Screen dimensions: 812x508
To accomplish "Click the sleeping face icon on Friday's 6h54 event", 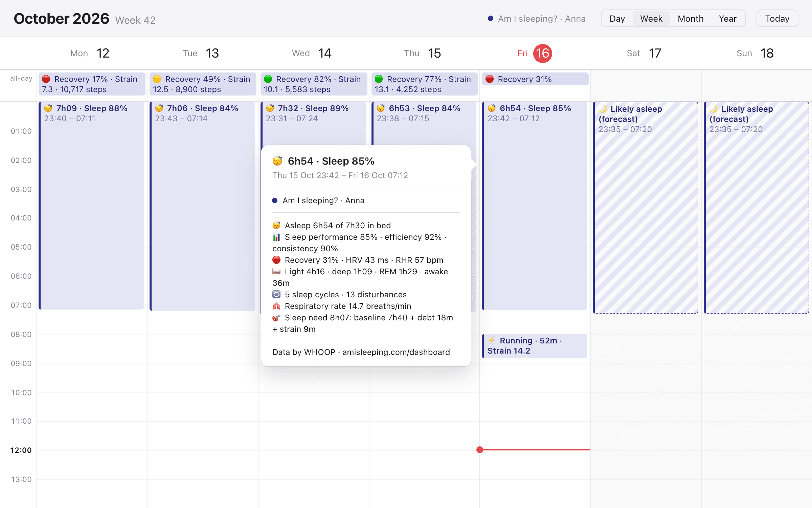I will (x=492, y=108).
